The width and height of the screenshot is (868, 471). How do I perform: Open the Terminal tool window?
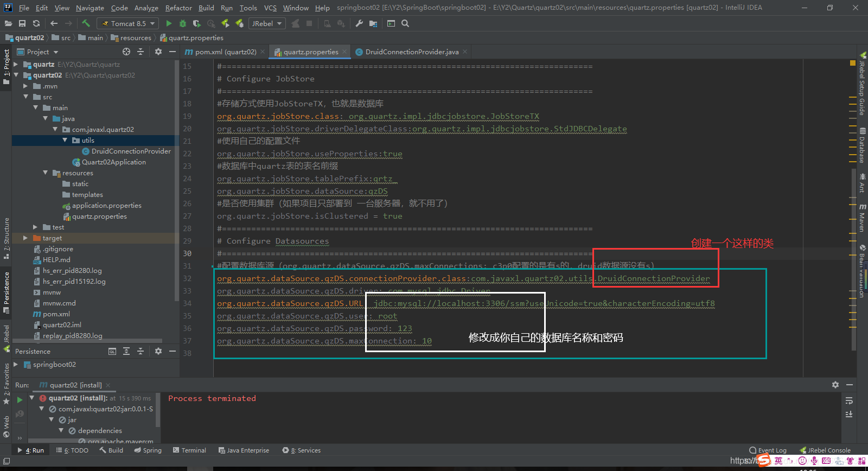click(x=189, y=450)
